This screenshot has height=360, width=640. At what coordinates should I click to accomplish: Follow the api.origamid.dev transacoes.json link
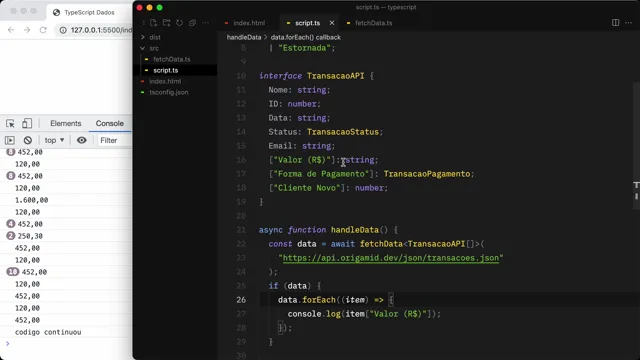coord(391,258)
